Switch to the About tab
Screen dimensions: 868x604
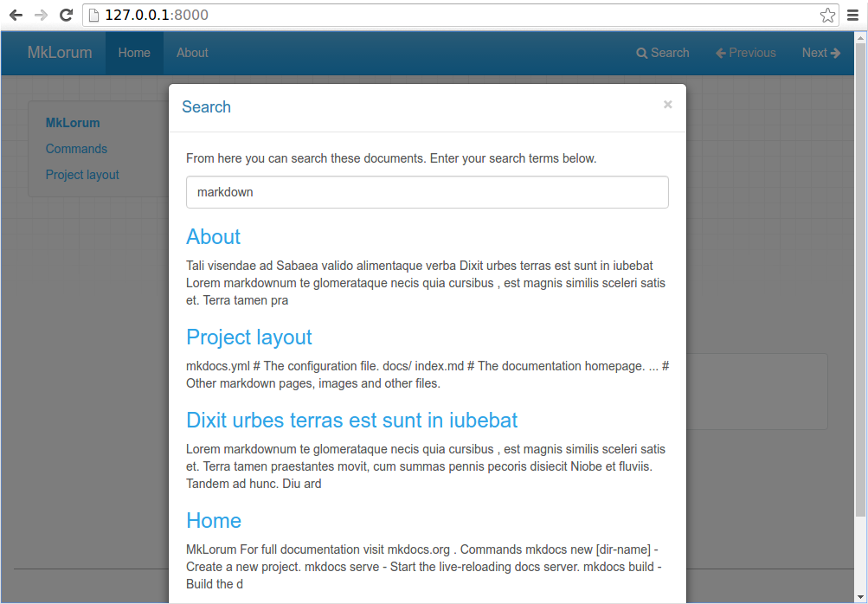click(191, 53)
